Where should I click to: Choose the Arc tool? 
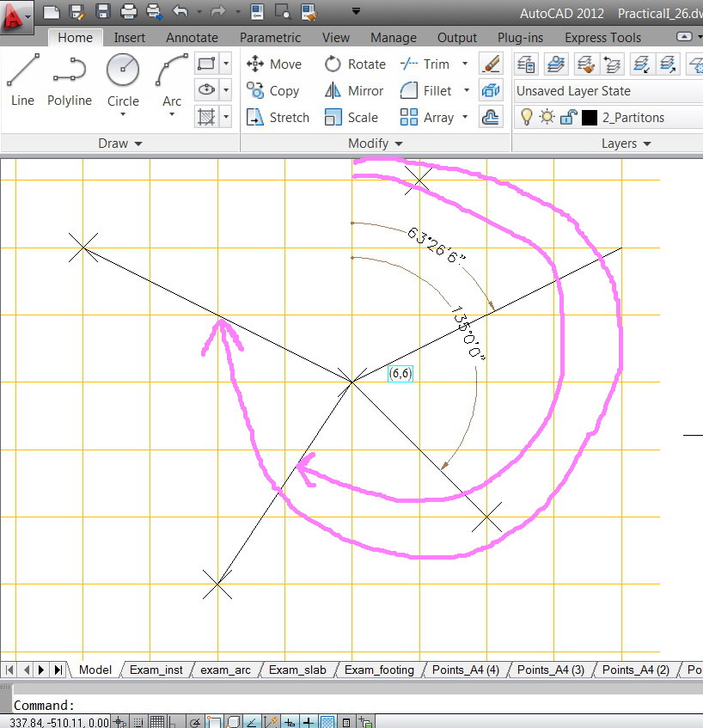[172, 79]
